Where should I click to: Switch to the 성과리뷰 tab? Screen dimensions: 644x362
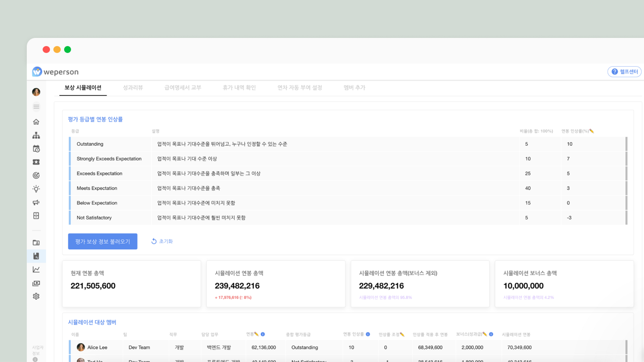tap(133, 88)
